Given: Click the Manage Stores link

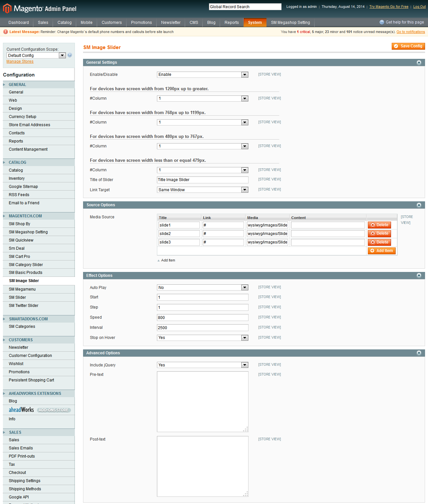Looking at the screenshot, I should tap(20, 61).
